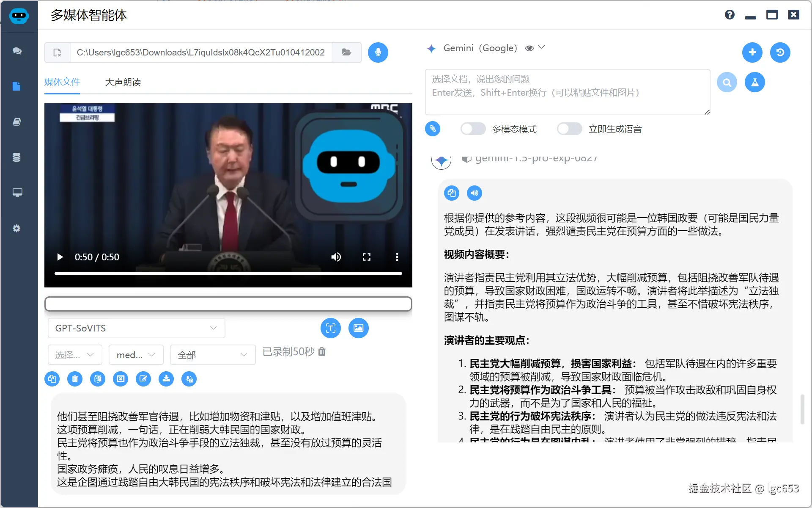The height and width of the screenshot is (508, 812).
Task: Click the flask experiment icon
Action: [754, 82]
